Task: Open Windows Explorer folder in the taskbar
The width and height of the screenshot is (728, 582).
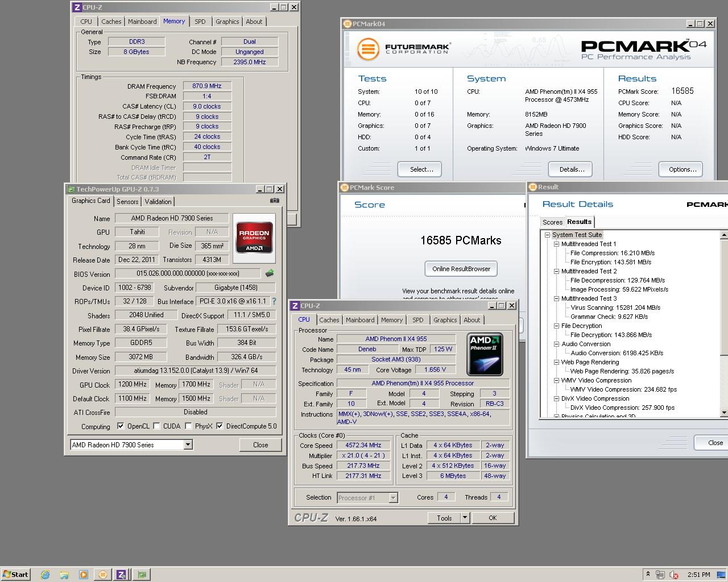Action: [x=64, y=575]
